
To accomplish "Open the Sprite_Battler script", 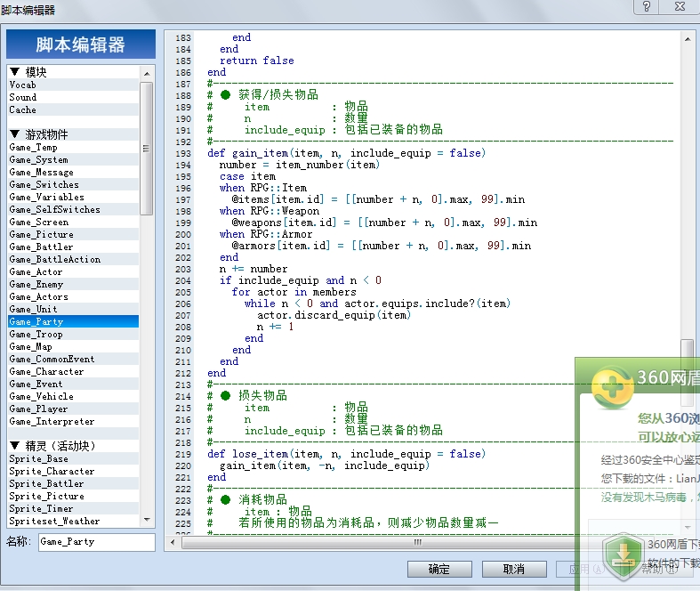I will 73,484.
